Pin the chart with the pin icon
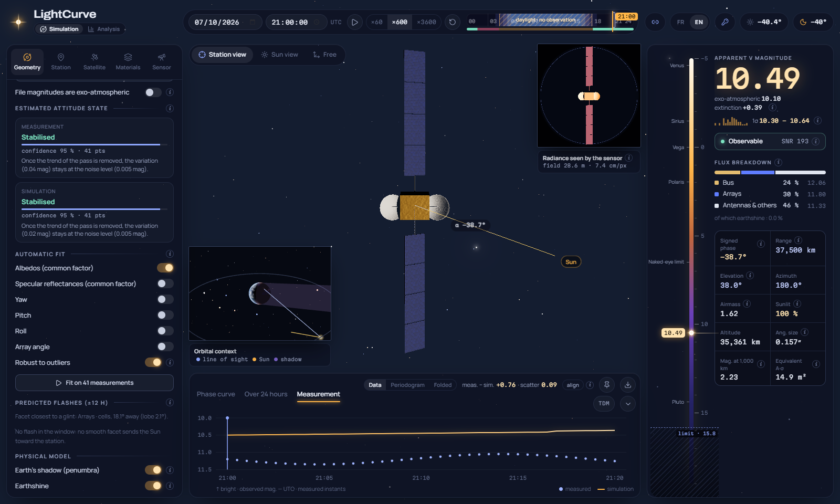Image resolution: width=840 pixels, height=504 pixels. [607, 385]
